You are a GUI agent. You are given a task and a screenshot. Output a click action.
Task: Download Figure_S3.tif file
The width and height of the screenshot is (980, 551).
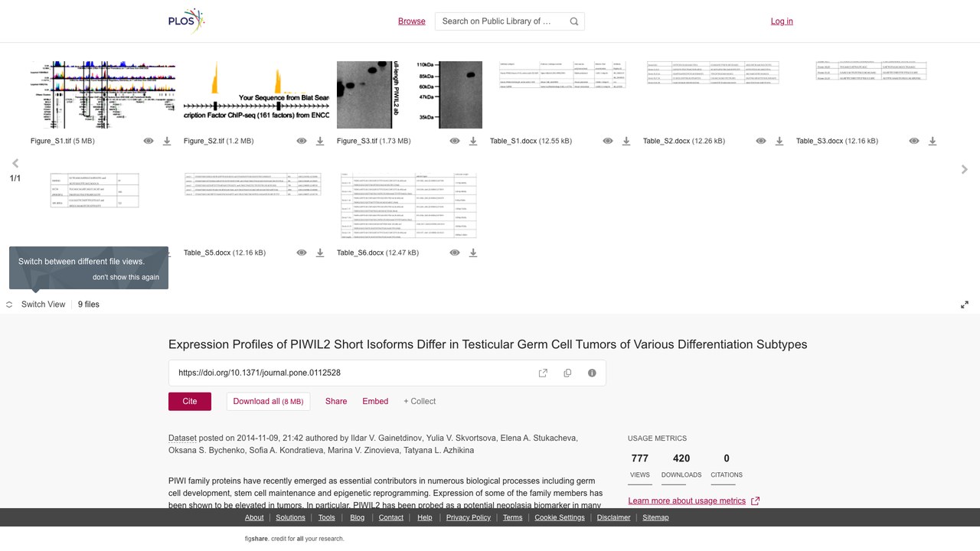click(473, 141)
